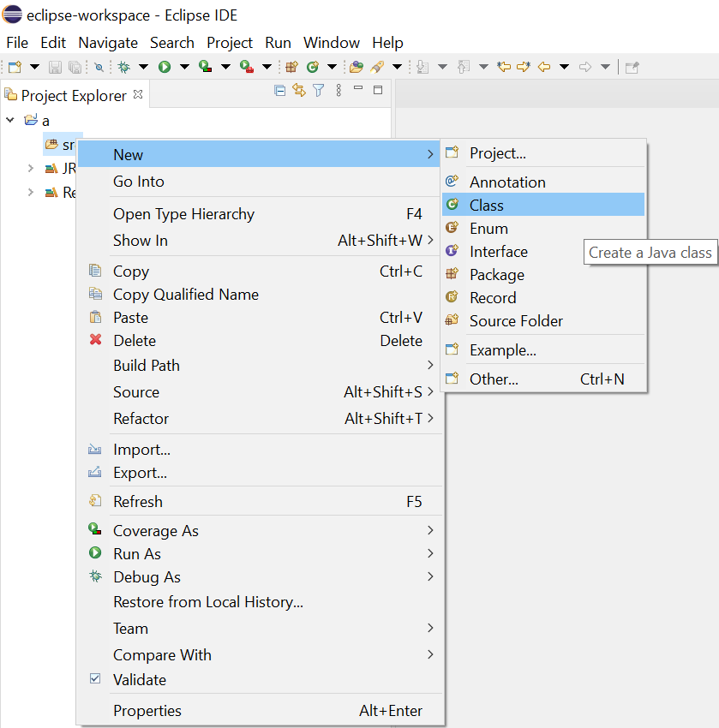
Task: Click the New Java Package toolbar icon
Action: pyautogui.click(x=291, y=67)
